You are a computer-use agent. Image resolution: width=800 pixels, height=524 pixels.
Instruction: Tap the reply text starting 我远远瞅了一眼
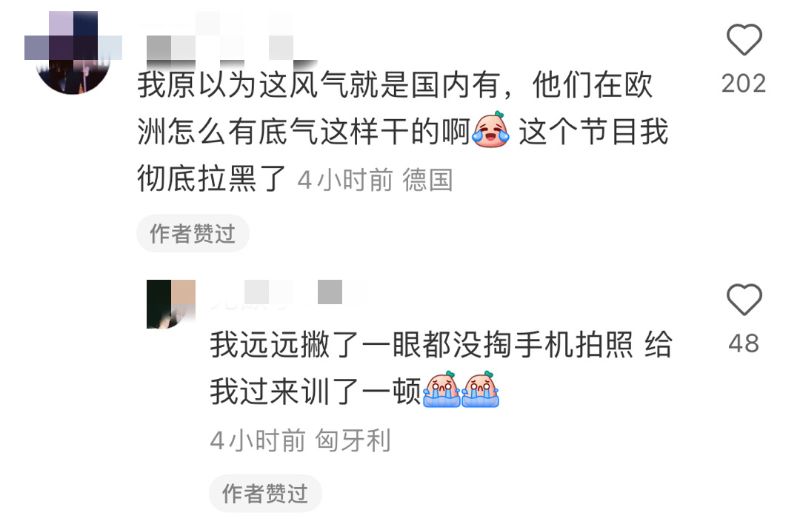pyautogui.click(x=441, y=368)
